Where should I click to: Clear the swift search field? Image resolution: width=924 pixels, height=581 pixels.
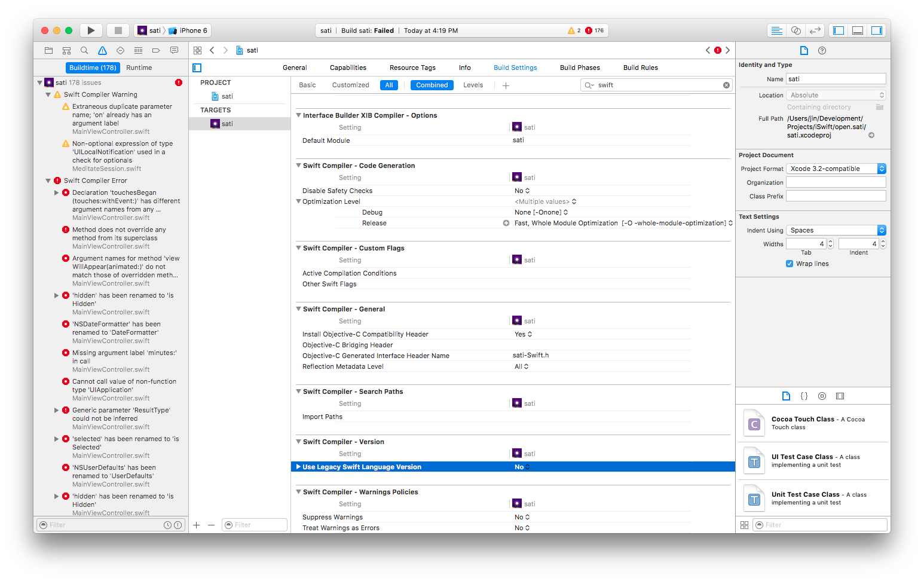(726, 85)
